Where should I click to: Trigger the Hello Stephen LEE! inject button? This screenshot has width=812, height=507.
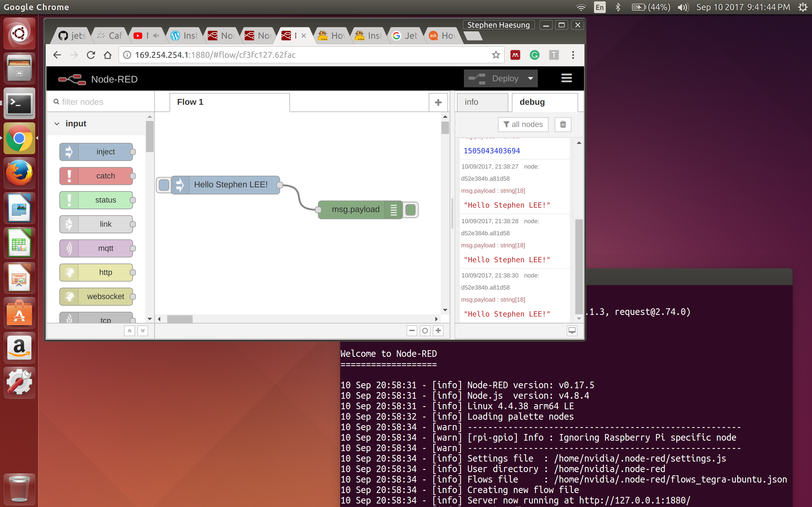point(164,185)
